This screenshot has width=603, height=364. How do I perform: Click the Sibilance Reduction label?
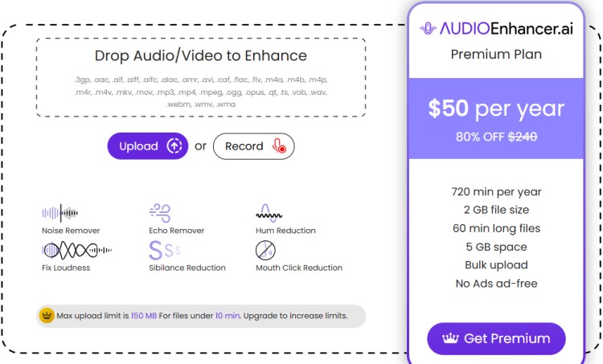pyautogui.click(x=187, y=268)
